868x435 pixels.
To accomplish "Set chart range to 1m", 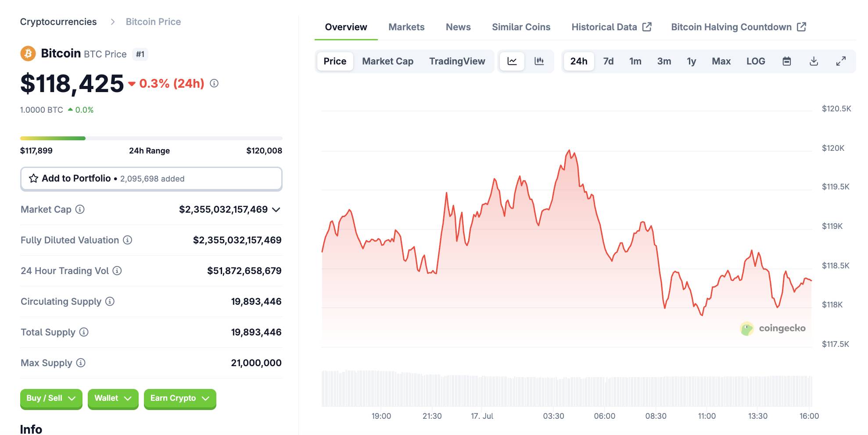I will (x=635, y=61).
